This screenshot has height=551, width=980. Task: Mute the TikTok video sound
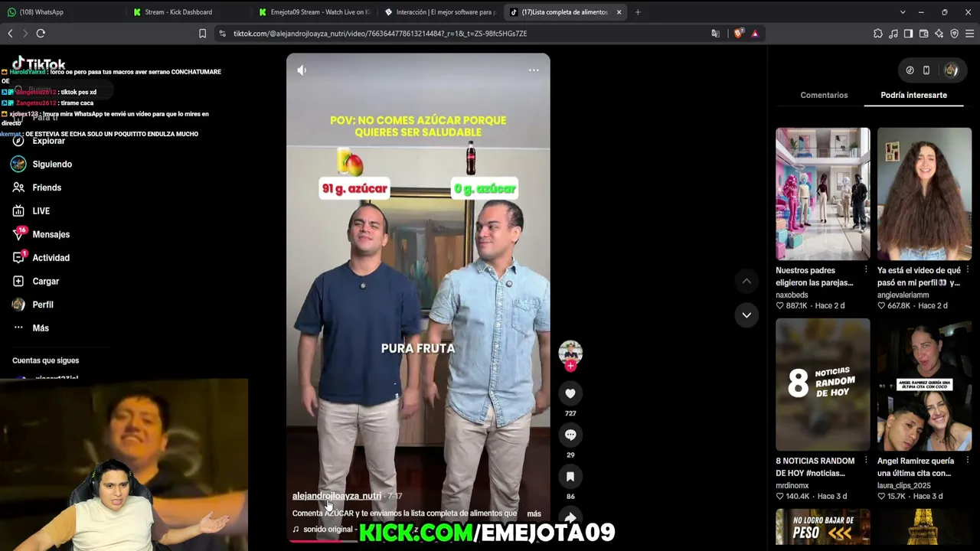click(x=302, y=70)
